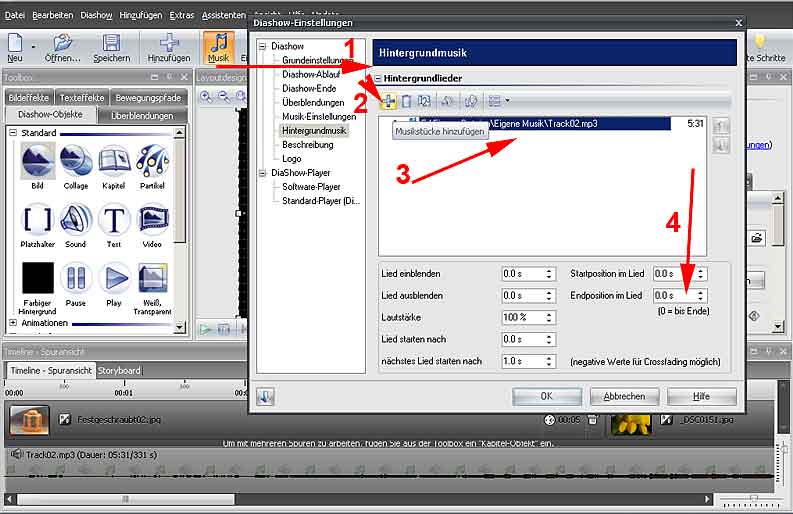The height and width of the screenshot is (514, 793).
Task: Open the list view options dropdown
Action: [x=497, y=101]
